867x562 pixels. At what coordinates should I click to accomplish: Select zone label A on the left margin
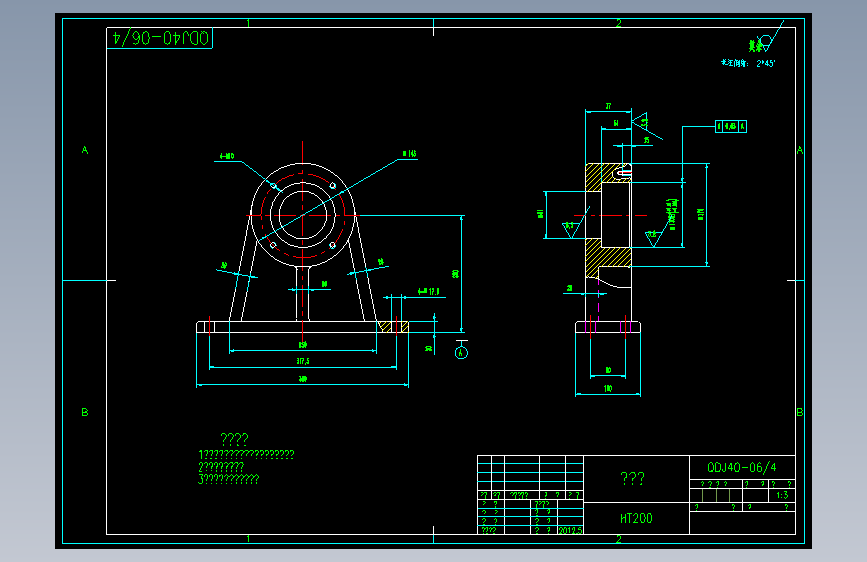(x=85, y=150)
